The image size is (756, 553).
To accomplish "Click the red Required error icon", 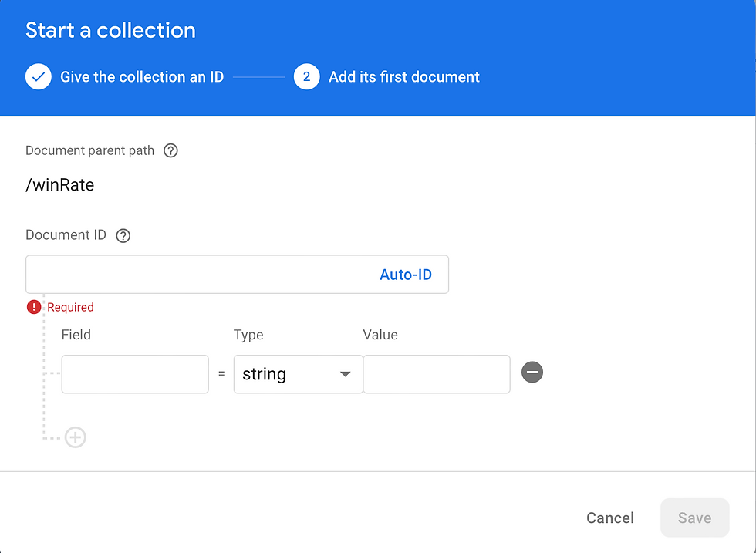I will (34, 307).
